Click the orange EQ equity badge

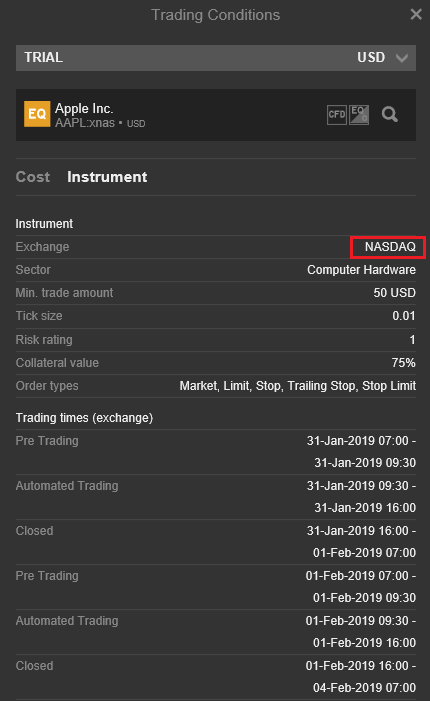(x=37, y=114)
